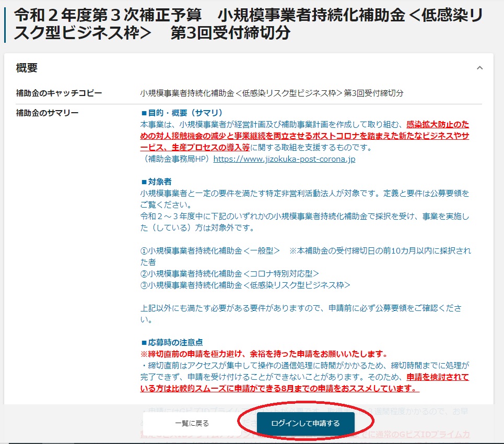Click the 概要 section heading

pos(27,68)
